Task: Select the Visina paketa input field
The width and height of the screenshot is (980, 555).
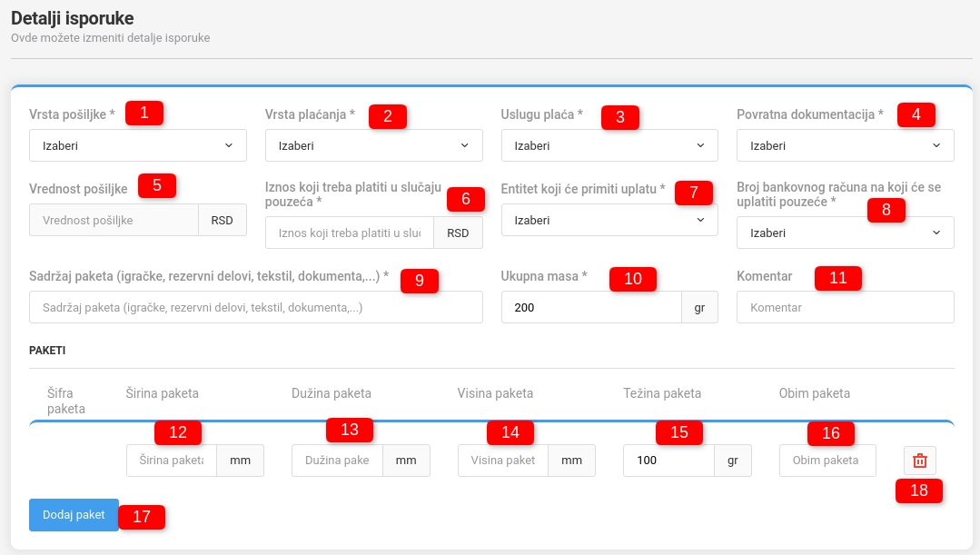Action: coord(503,461)
